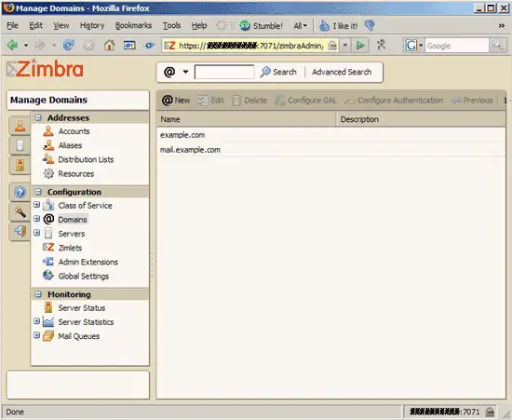Image resolution: width=512 pixels, height=420 pixels.
Task: Collapse the Monitoring section
Action: [x=38, y=294]
